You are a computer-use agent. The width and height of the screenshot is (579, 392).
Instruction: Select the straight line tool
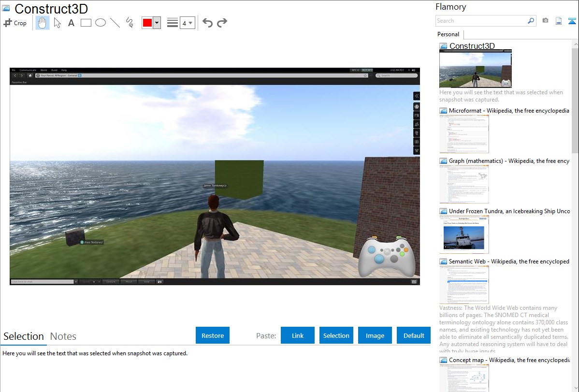(115, 23)
